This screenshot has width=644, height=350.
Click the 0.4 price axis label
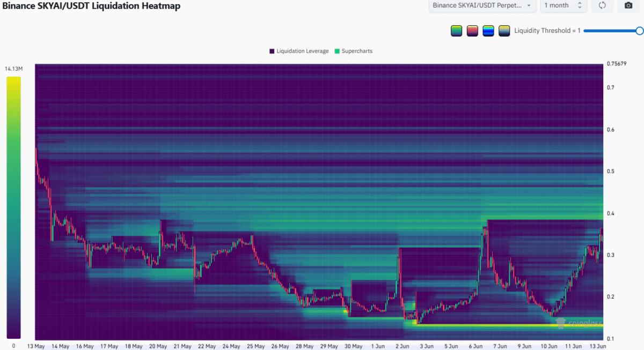[611, 213]
